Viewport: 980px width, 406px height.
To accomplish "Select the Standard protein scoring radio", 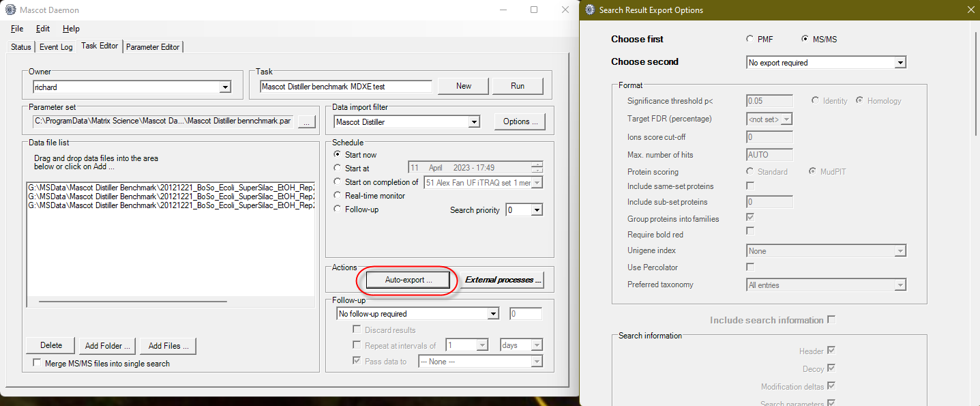I will (x=751, y=172).
